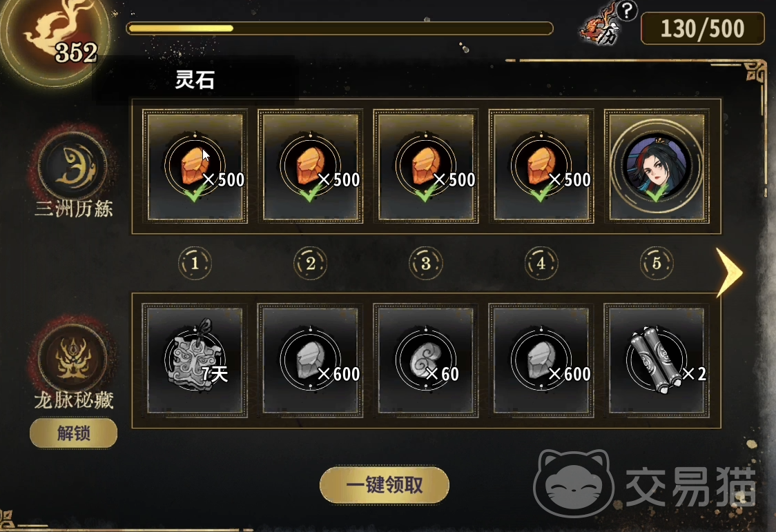The width and height of the screenshot is (776, 532).
Task: Select the 龙脉秘藏 dragon mask icon
Action: point(73,358)
